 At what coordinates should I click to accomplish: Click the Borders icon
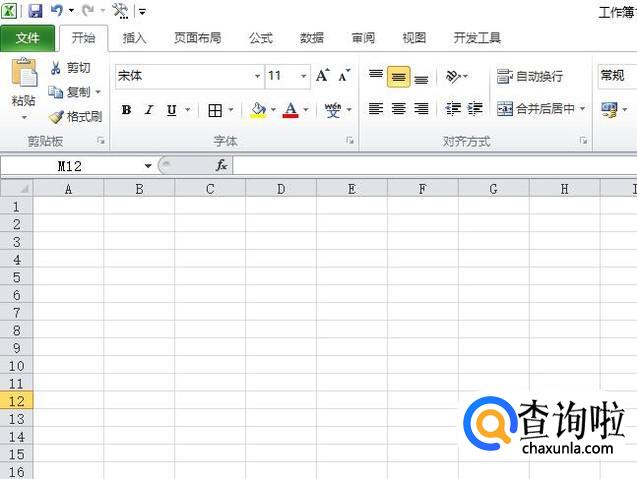point(215,110)
